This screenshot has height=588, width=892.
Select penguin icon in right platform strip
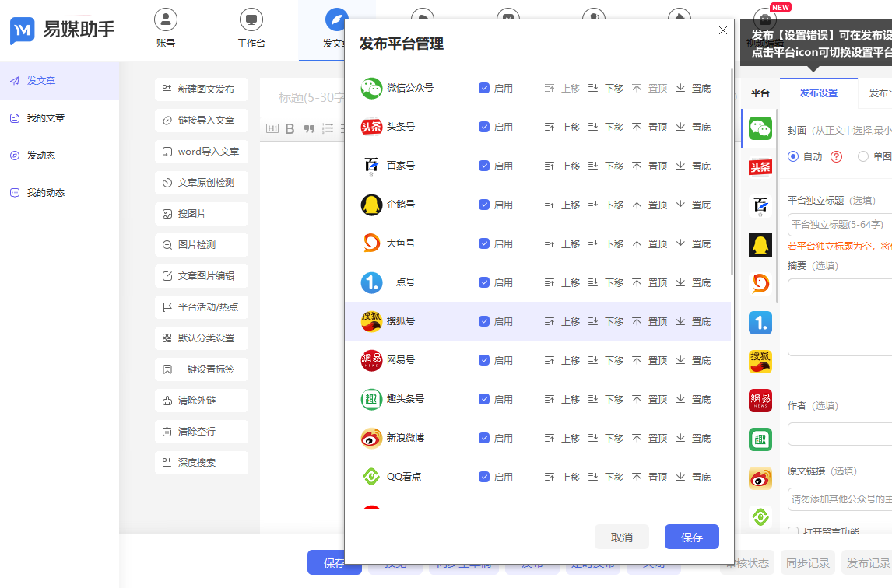(x=760, y=244)
